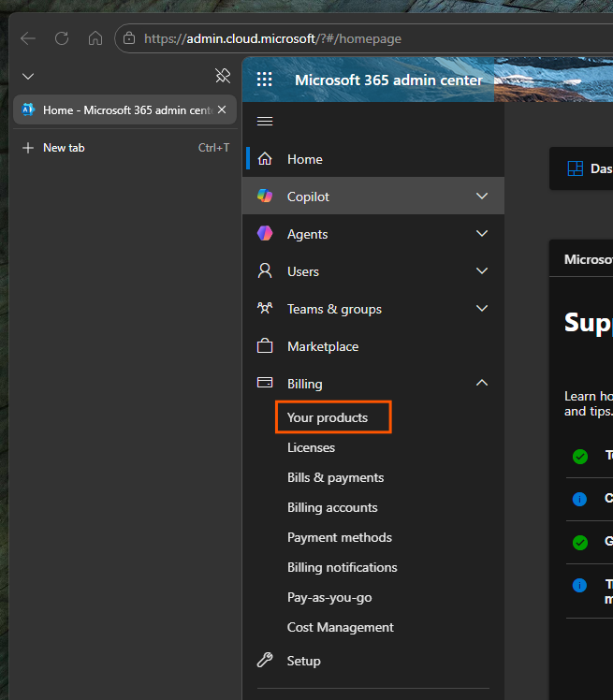Click the Setup wrench icon

[x=265, y=660]
